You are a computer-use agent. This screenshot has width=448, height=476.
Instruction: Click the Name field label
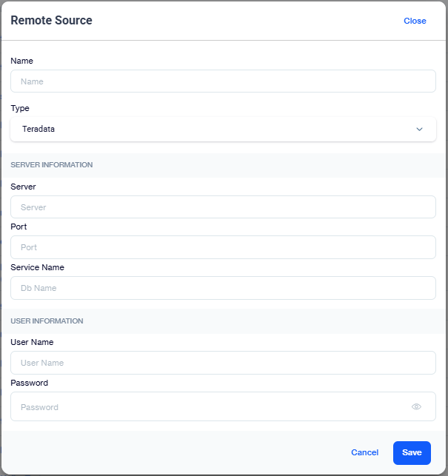tap(22, 61)
